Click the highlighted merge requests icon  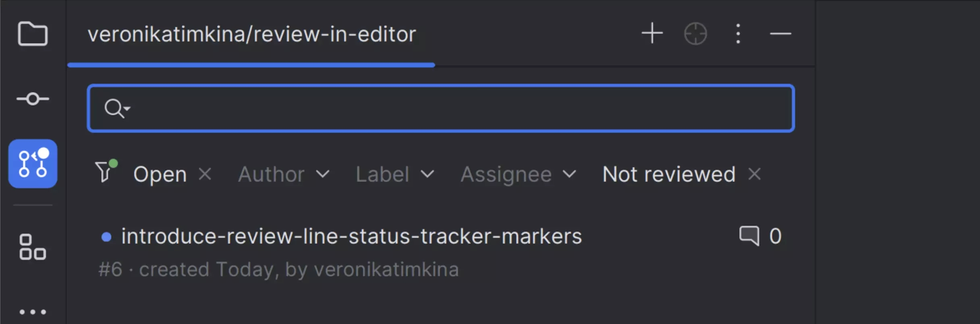[33, 163]
